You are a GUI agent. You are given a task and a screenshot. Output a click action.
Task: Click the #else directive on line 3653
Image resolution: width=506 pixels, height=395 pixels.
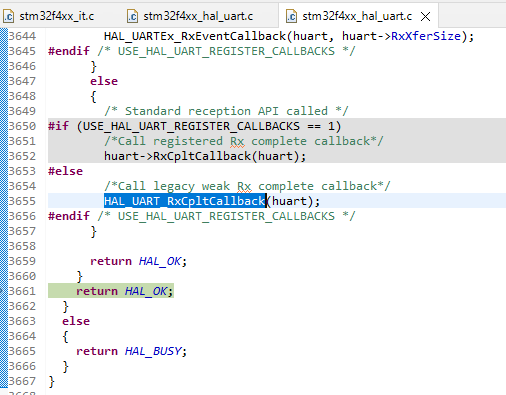coord(65,171)
